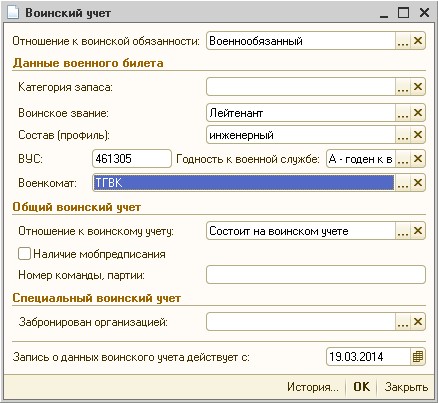Clear the Годность к военной службе value

click(418, 159)
